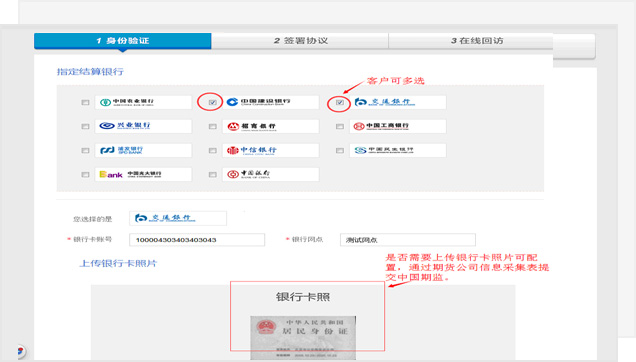The height and width of the screenshot is (362, 636).
Task: Select the 中信银行 logo tile
Action: coord(271,150)
